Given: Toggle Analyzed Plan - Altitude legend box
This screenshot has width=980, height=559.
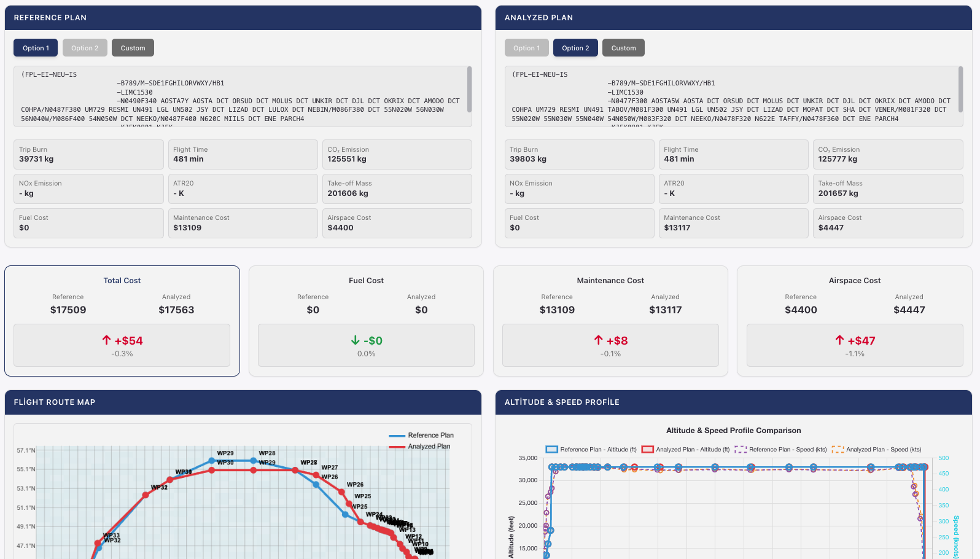Looking at the screenshot, I should [x=647, y=450].
